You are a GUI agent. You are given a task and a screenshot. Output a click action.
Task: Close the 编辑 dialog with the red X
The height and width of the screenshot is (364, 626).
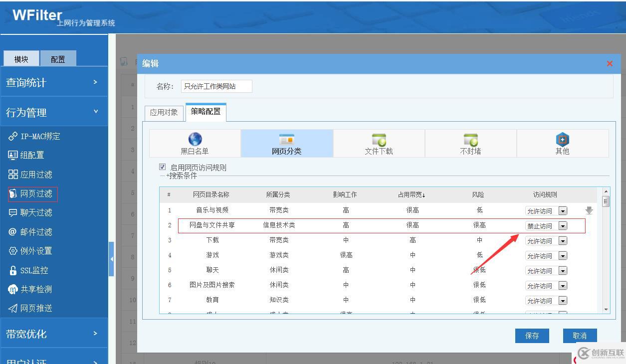[610, 63]
